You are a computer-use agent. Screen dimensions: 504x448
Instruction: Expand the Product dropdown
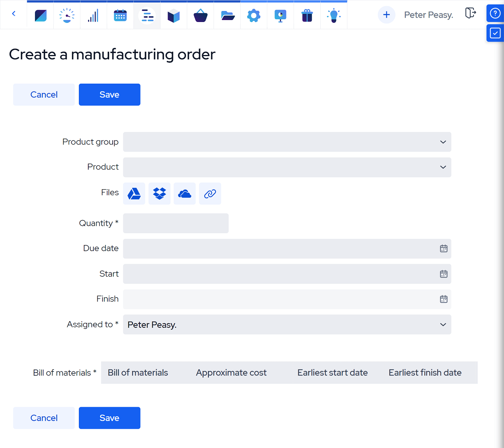[287, 167]
